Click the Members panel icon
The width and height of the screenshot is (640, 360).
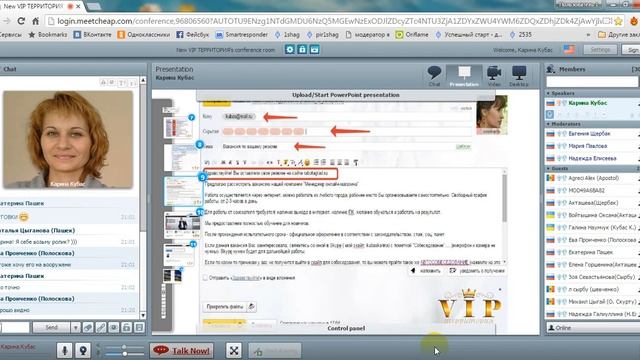pyautogui.click(x=551, y=69)
